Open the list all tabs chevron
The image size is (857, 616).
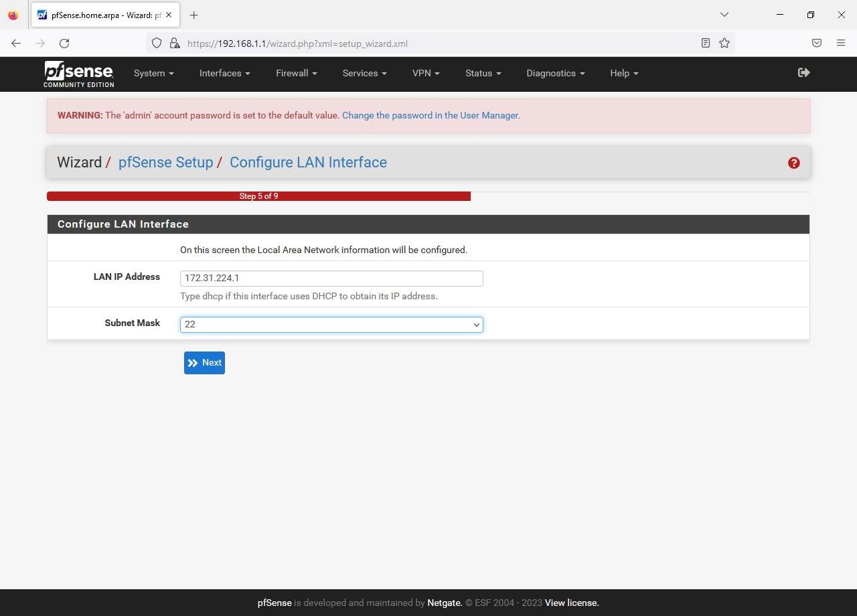(x=724, y=15)
